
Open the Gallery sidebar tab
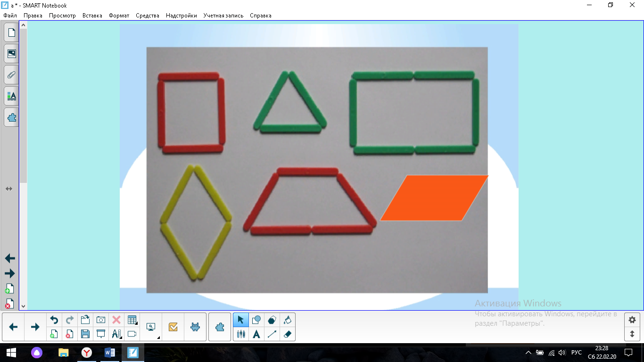11,54
